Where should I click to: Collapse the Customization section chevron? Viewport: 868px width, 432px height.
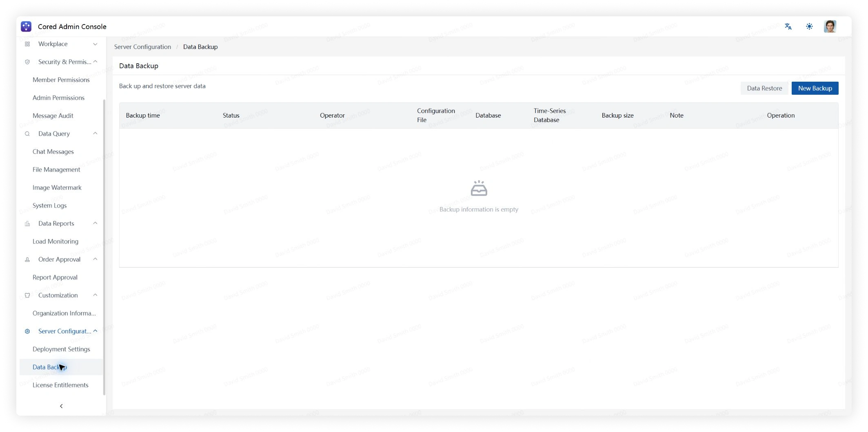click(x=95, y=295)
